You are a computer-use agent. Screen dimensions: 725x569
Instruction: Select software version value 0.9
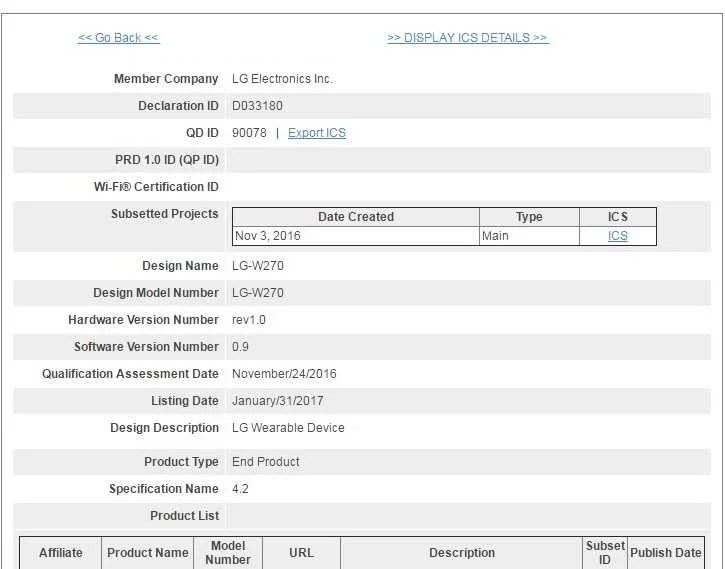(240, 347)
